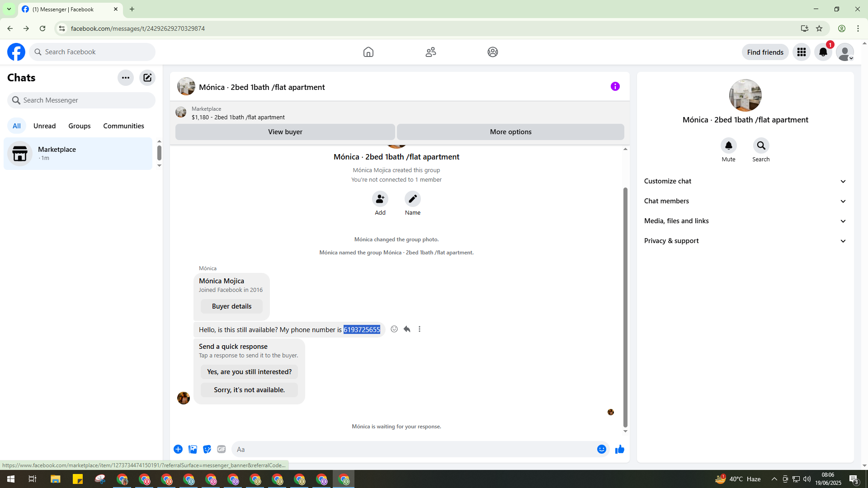The height and width of the screenshot is (488, 868).
Task: Open the account profile menu
Action: [845, 52]
